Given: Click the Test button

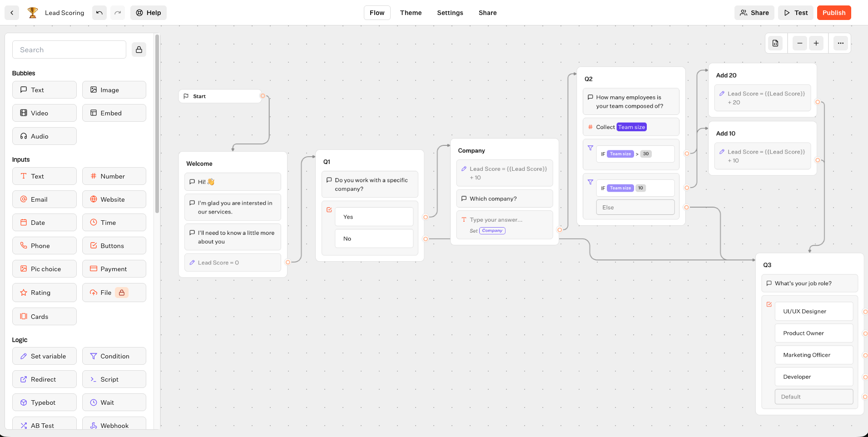Looking at the screenshot, I should (x=796, y=13).
